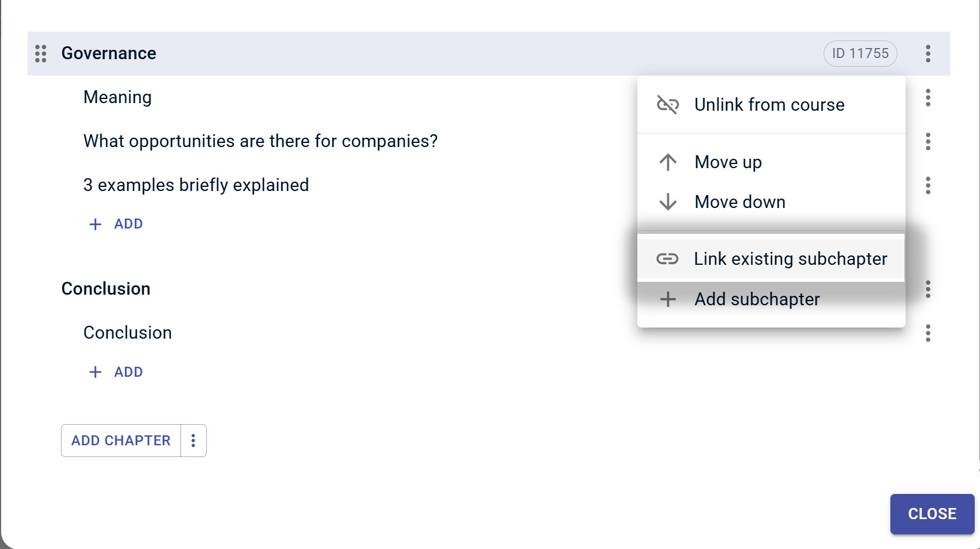This screenshot has width=980, height=549.
Task: Select Link existing subchapter
Action: pos(790,258)
